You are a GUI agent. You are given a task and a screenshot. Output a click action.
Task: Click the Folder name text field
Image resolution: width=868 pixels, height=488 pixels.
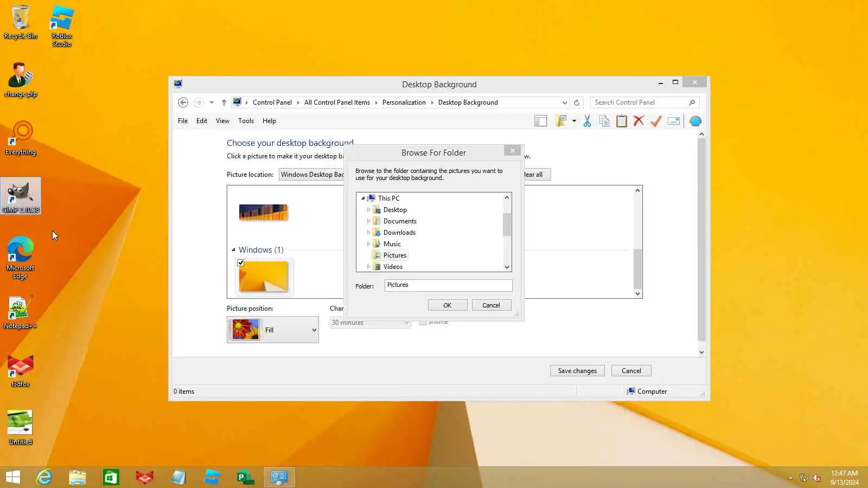[x=448, y=285]
